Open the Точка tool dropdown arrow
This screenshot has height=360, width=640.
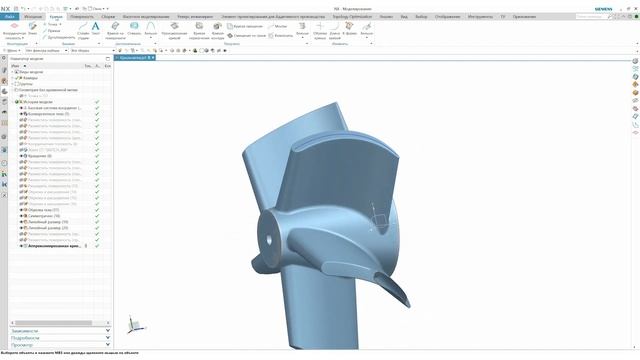pos(60,24)
